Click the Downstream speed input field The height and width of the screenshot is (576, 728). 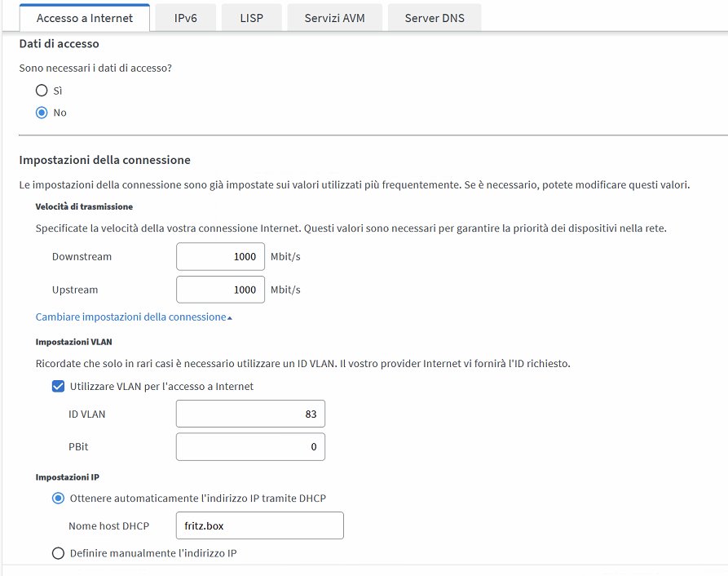220,256
